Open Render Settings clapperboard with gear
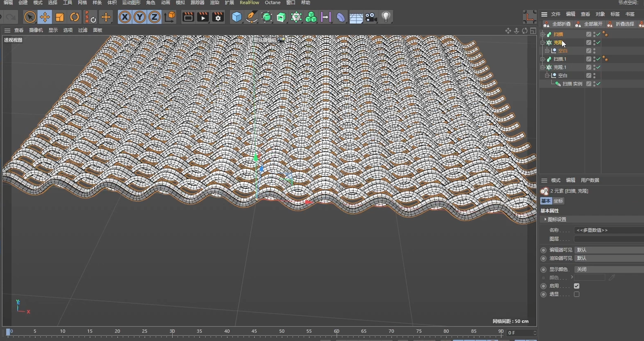This screenshot has height=341, width=644. [x=218, y=17]
